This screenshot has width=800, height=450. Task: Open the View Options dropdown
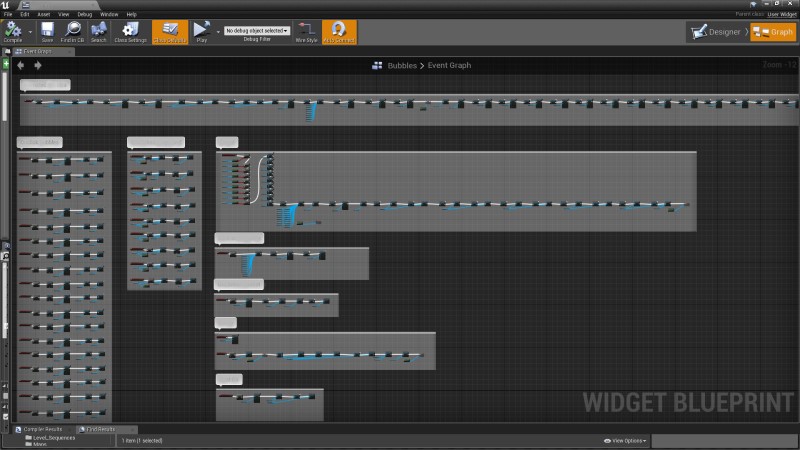625,440
